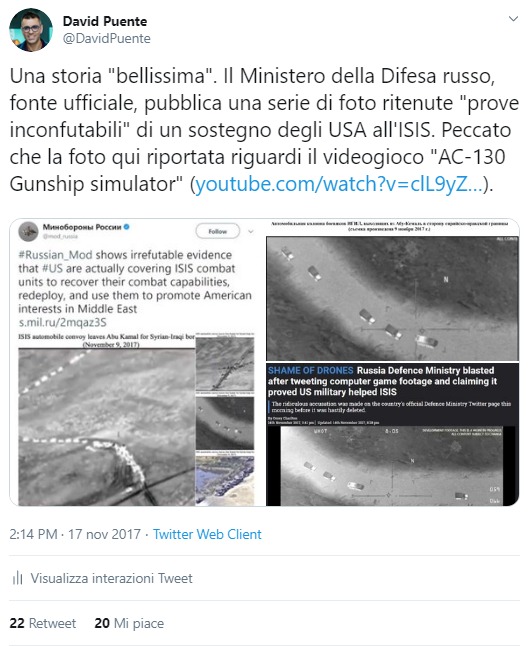Open the @DavidPuente handle
531x646 pixels.
107,38
